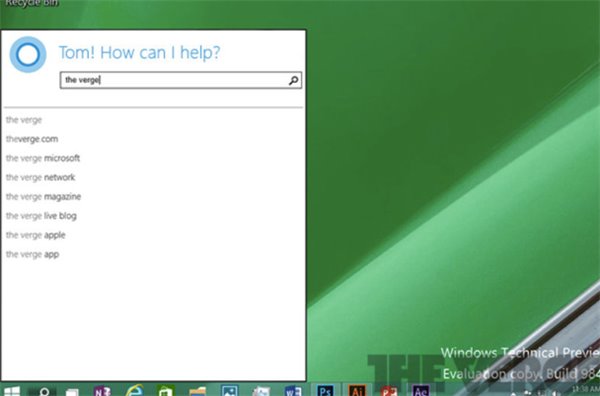Open the Windows Start button
The image size is (600, 396).
click(11, 391)
